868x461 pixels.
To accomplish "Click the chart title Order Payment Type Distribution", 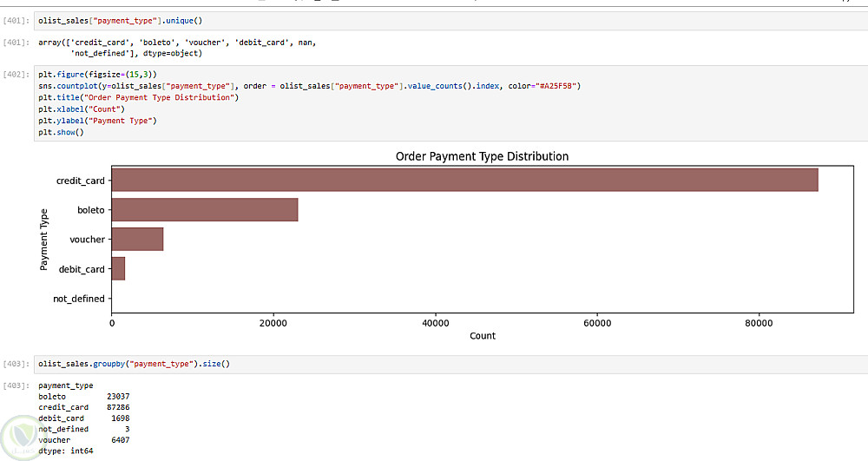I will point(482,156).
